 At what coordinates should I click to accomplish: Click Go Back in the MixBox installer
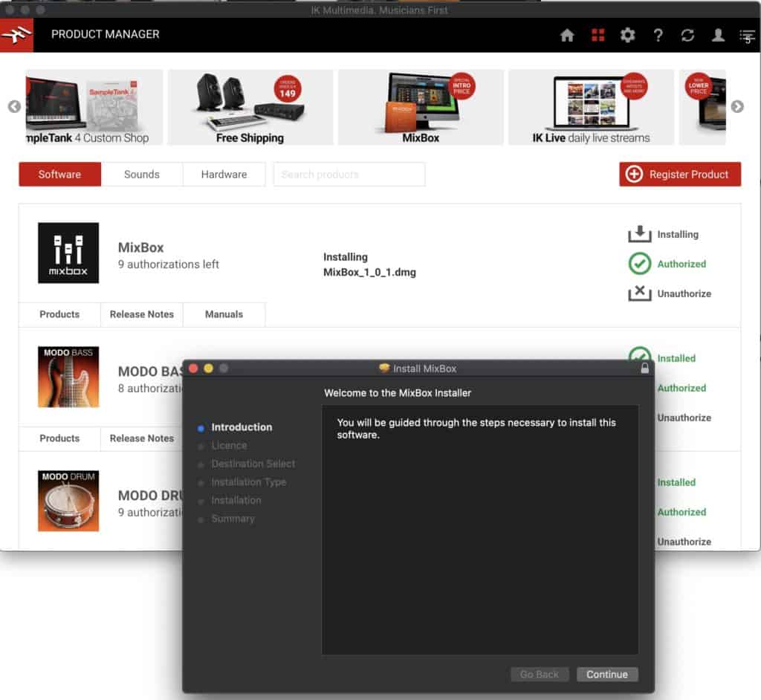[540, 674]
